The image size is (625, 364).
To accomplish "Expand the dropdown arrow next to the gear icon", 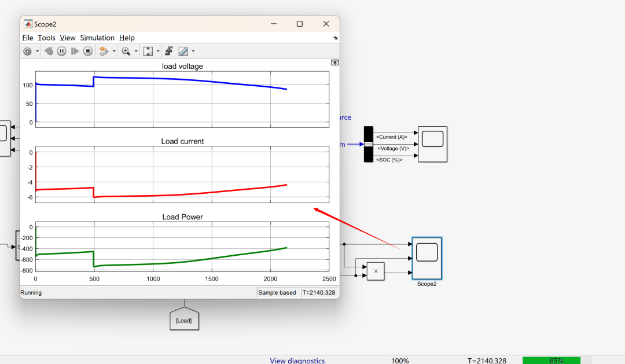I will pyautogui.click(x=37, y=52).
